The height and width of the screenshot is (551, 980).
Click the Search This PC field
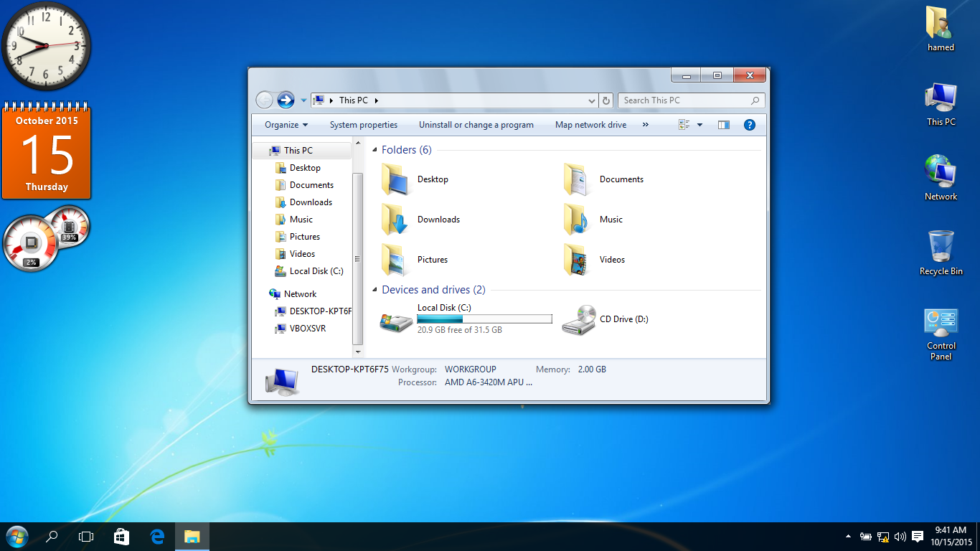click(x=685, y=100)
